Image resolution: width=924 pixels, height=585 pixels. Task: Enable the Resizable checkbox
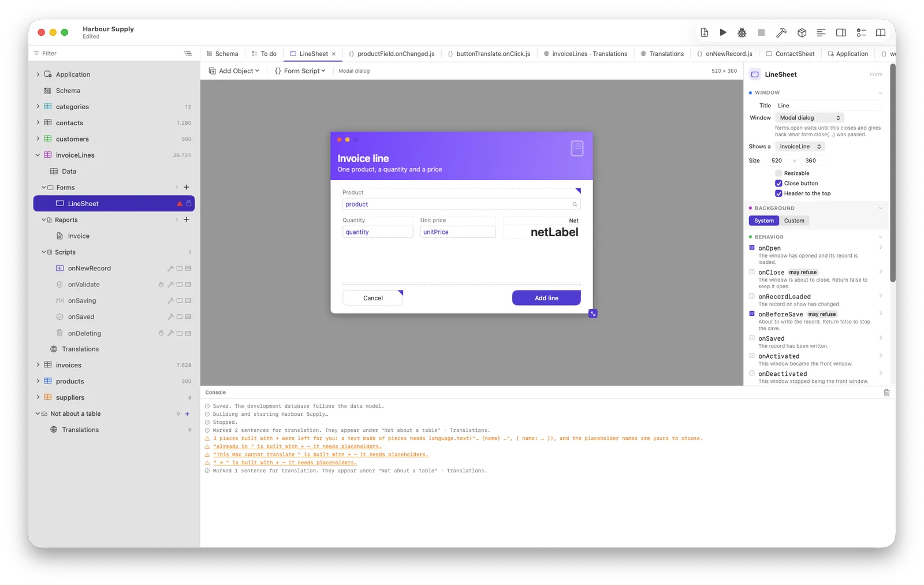(778, 173)
